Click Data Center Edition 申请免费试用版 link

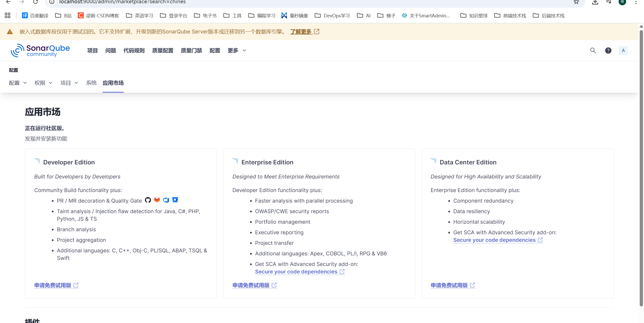point(453,285)
